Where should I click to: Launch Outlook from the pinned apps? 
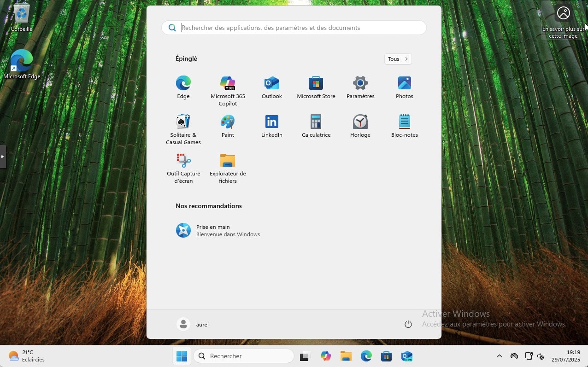tap(271, 87)
